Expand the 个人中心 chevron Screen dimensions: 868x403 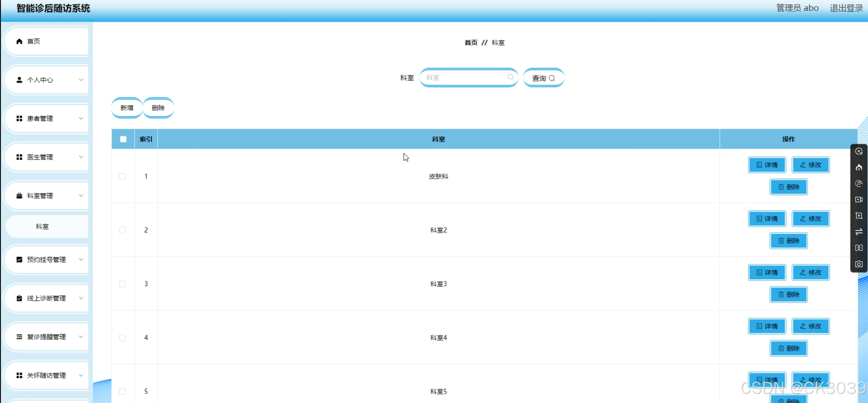tap(81, 80)
